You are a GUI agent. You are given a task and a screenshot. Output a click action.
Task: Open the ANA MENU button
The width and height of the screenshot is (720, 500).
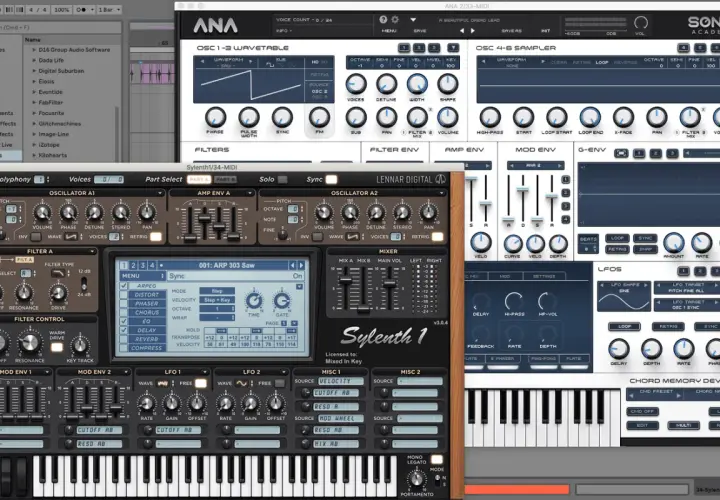(x=389, y=31)
